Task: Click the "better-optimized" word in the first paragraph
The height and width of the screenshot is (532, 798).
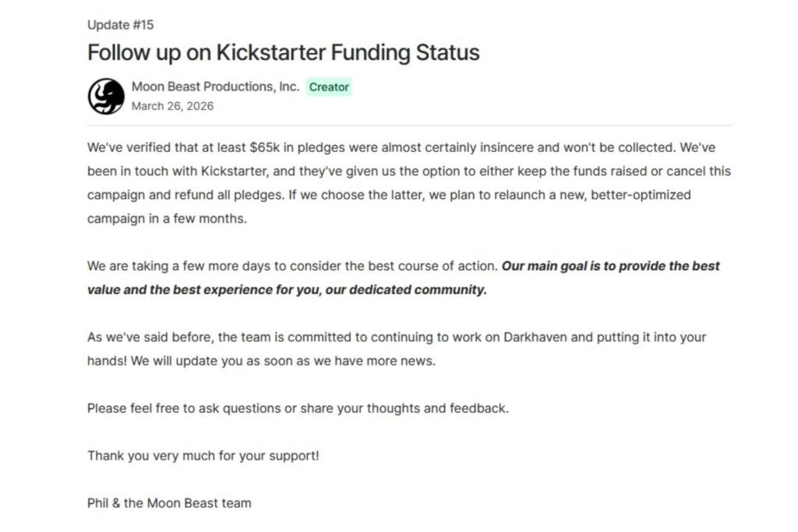Action: pyautogui.click(x=641, y=195)
